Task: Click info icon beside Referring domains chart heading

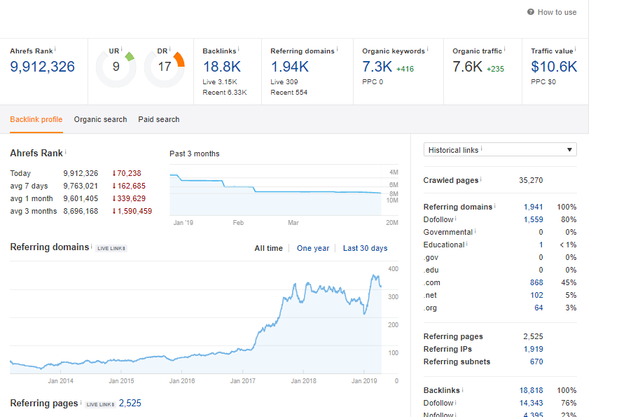Action: (91, 245)
